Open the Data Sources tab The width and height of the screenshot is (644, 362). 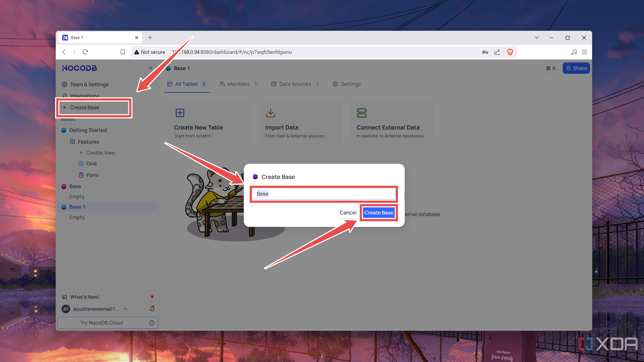295,84
